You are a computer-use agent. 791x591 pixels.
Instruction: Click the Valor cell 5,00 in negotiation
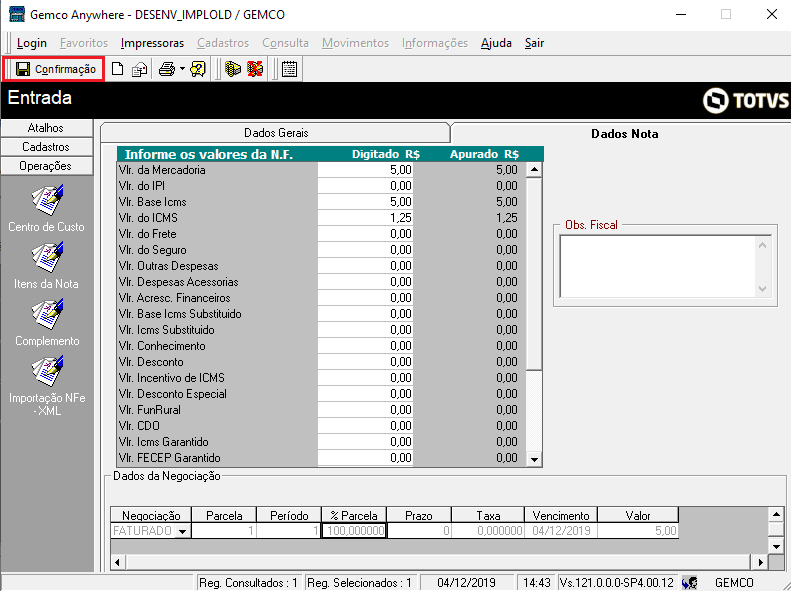[638, 531]
